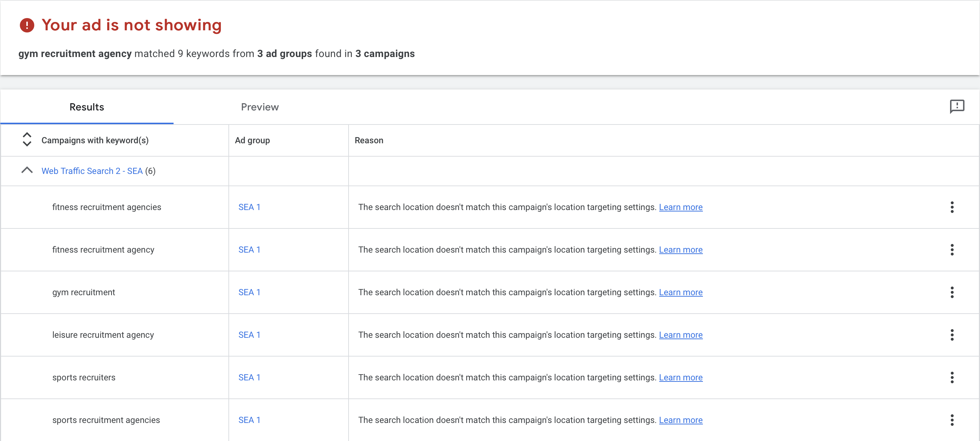The image size is (980, 441).
Task: Click Learn more in leisure recruitment agency row
Action: pos(681,335)
